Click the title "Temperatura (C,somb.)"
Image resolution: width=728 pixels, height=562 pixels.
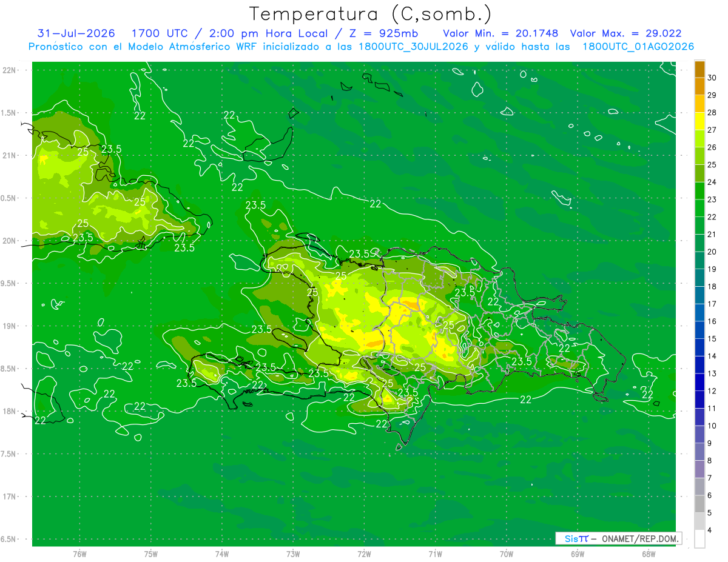pos(371,14)
